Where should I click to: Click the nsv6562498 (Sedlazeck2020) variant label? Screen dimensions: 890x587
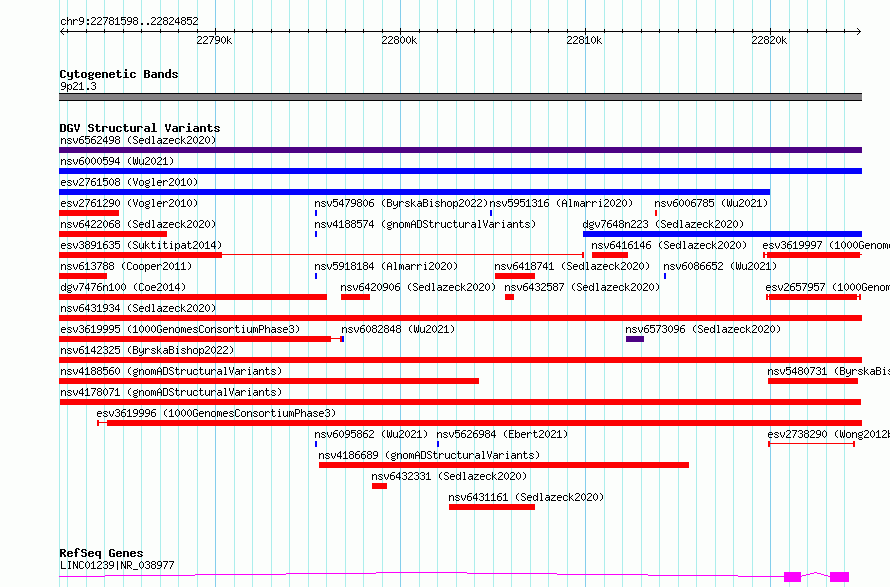click(138, 140)
